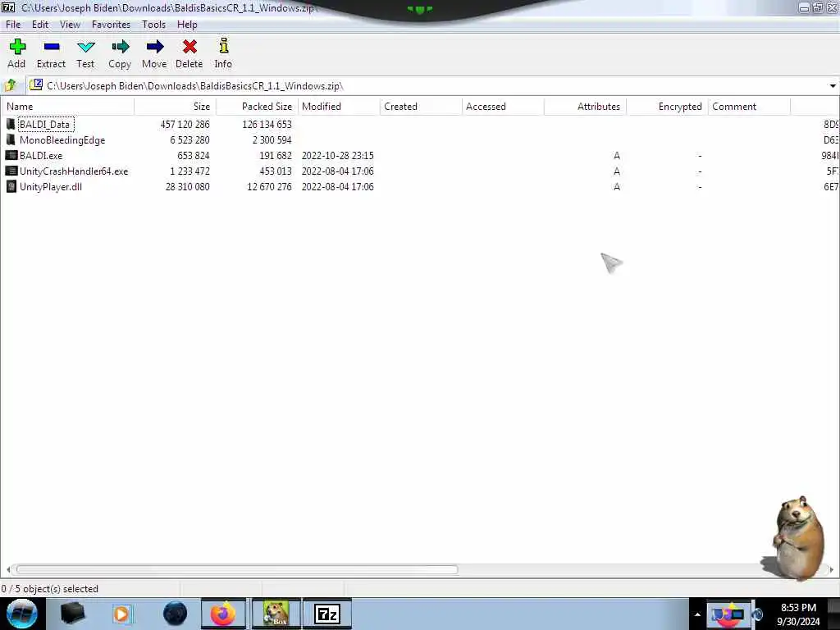
Task: Run the Test archive tool
Action: (x=85, y=47)
